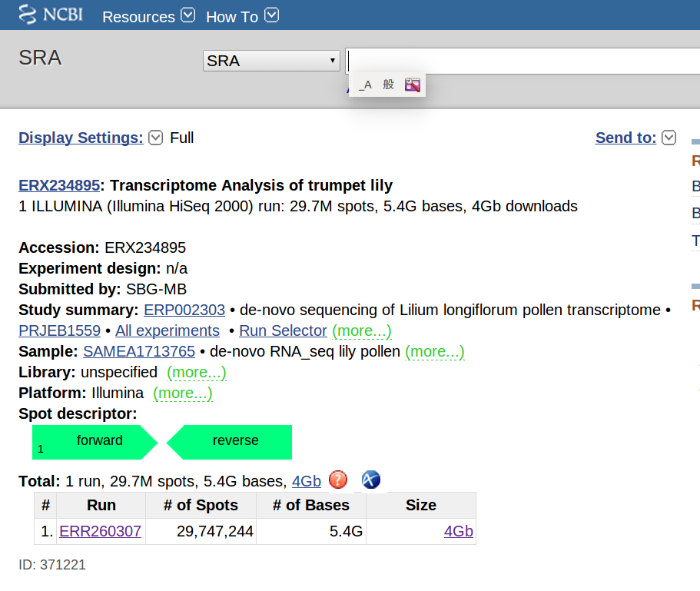This screenshot has height=591, width=700.
Task: Open the Send to link
Action: pos(626,138)
